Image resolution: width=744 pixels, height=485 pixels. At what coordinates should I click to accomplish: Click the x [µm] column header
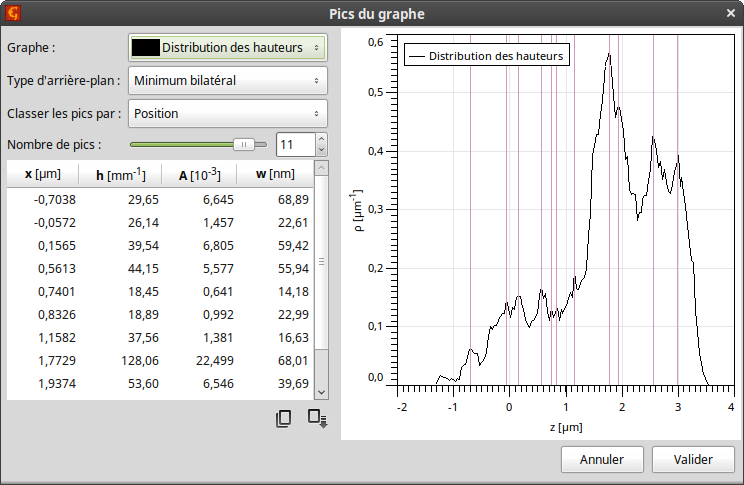click(x=43, y=174)
